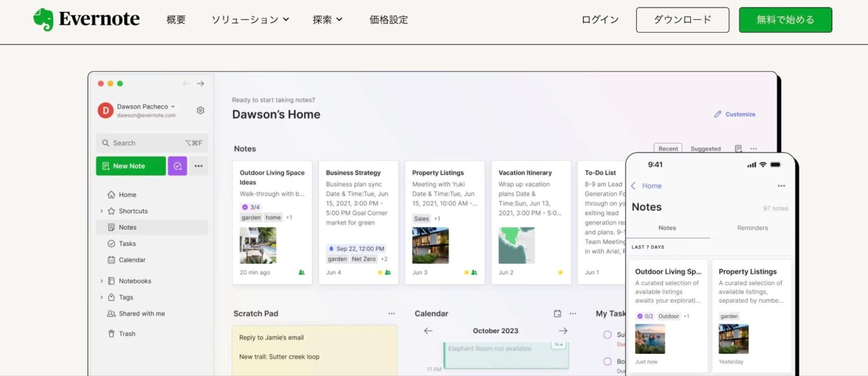This screenshot has width=868, height=376.
Task: Open phone more options menu
Action: coord(781,186)
